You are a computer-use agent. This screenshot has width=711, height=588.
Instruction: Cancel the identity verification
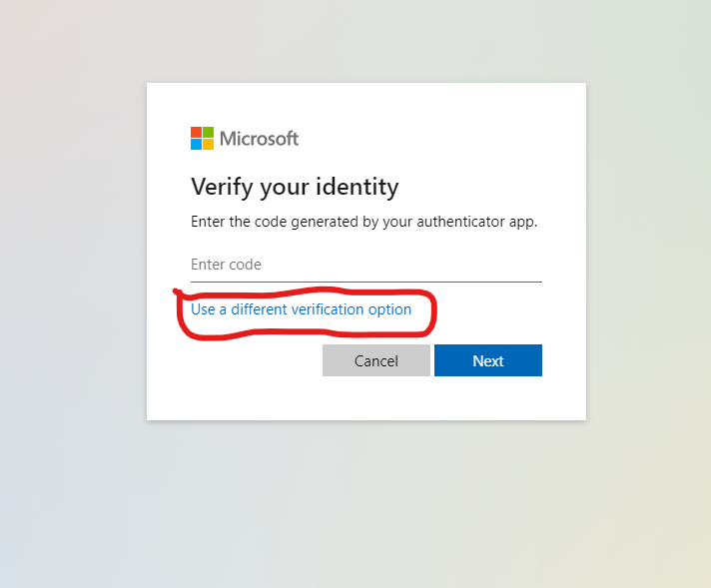point(375,360)
